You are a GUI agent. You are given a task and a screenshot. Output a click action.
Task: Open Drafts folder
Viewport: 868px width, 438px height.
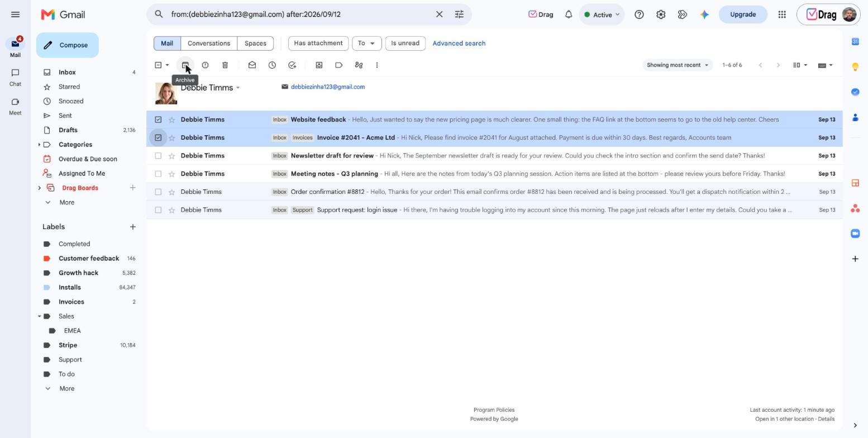pyautogui.click(x=68, y=130)
